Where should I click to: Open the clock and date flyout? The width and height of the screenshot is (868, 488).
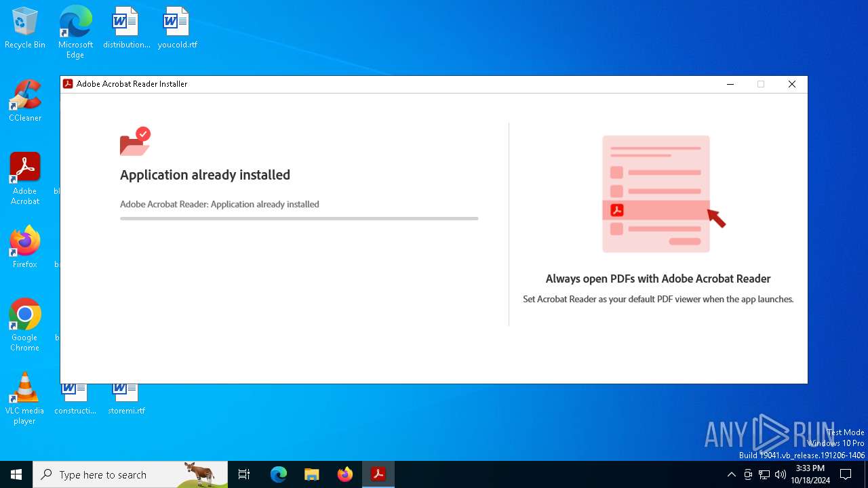click(810, 474)
